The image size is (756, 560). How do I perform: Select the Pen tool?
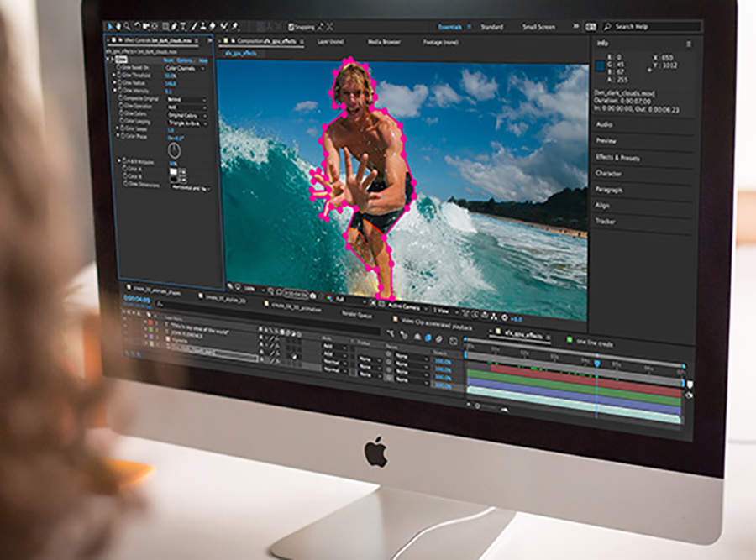coord(174,27)
